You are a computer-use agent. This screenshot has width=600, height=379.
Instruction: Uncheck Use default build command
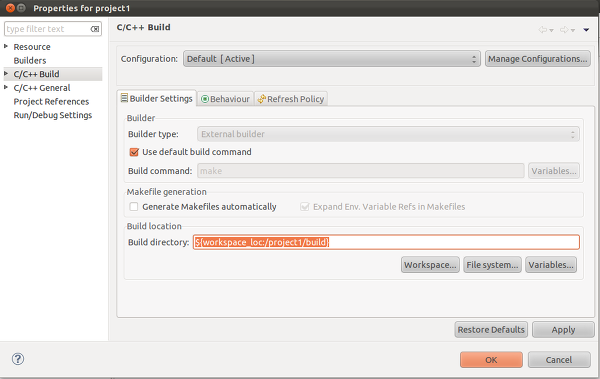134,152
